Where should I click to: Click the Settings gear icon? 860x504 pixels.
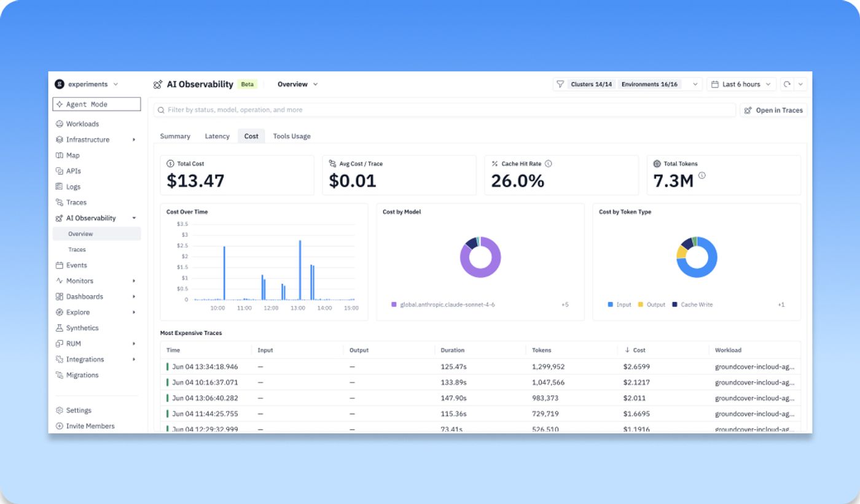tap(60, 410)
